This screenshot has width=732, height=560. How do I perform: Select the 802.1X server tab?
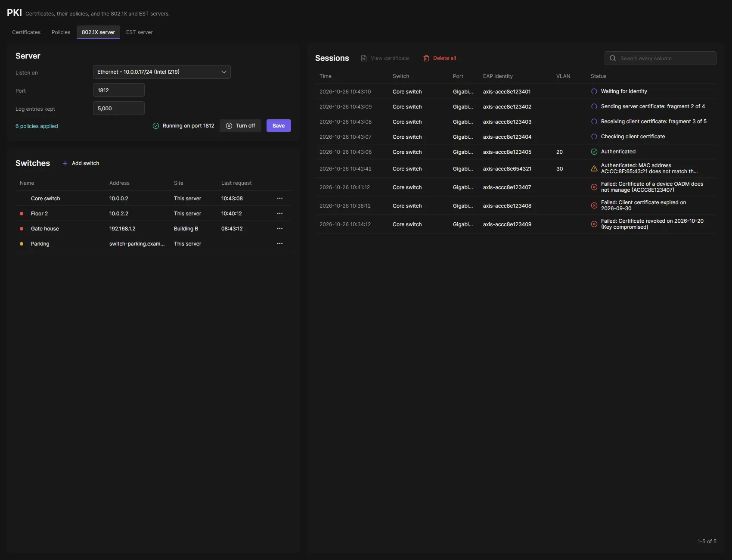[x=98, y=32]
